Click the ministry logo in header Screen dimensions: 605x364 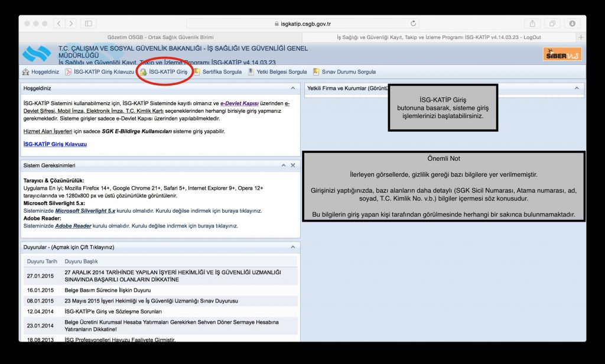point(37,54)
